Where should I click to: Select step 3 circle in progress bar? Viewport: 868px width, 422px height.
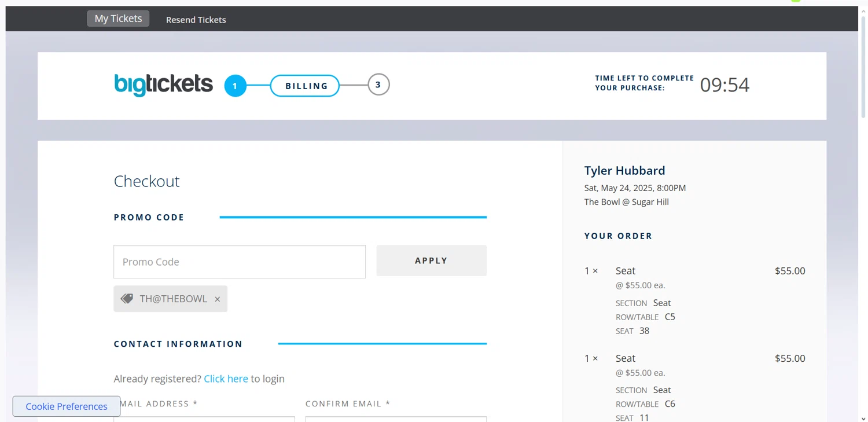pos(378,85)
